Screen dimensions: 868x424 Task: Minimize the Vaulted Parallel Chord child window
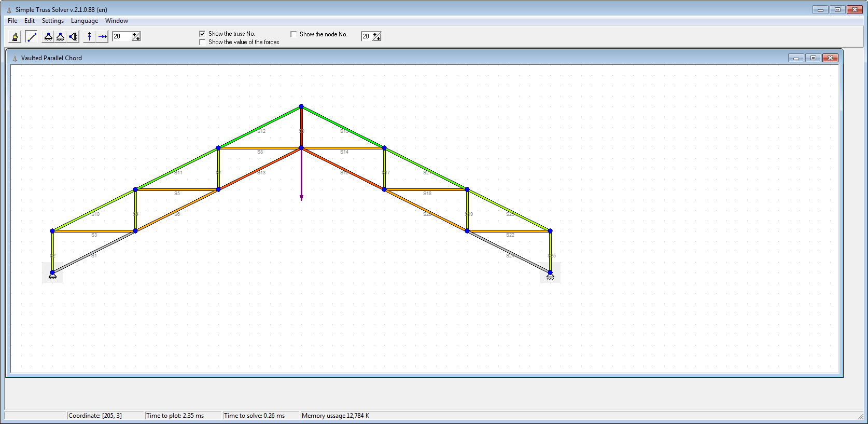(x=796, y=58)
